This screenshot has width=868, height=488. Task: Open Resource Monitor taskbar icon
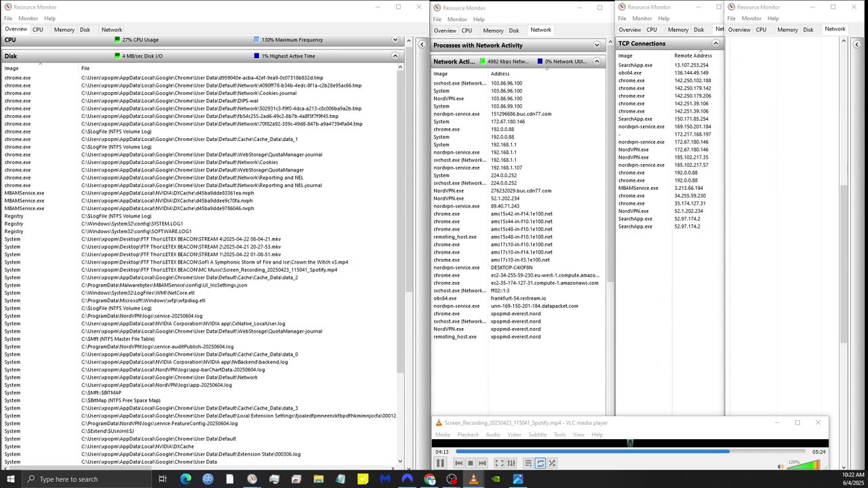[252, 479]
